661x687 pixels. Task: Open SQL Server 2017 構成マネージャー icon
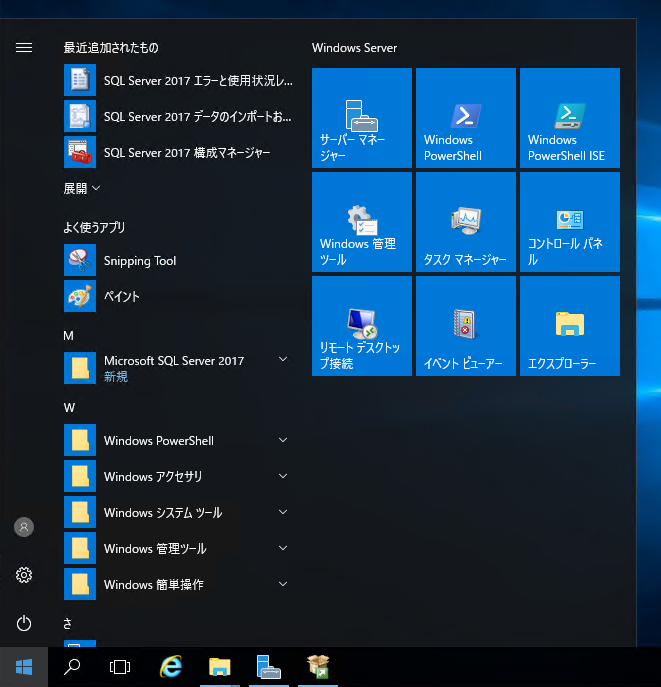80,152
